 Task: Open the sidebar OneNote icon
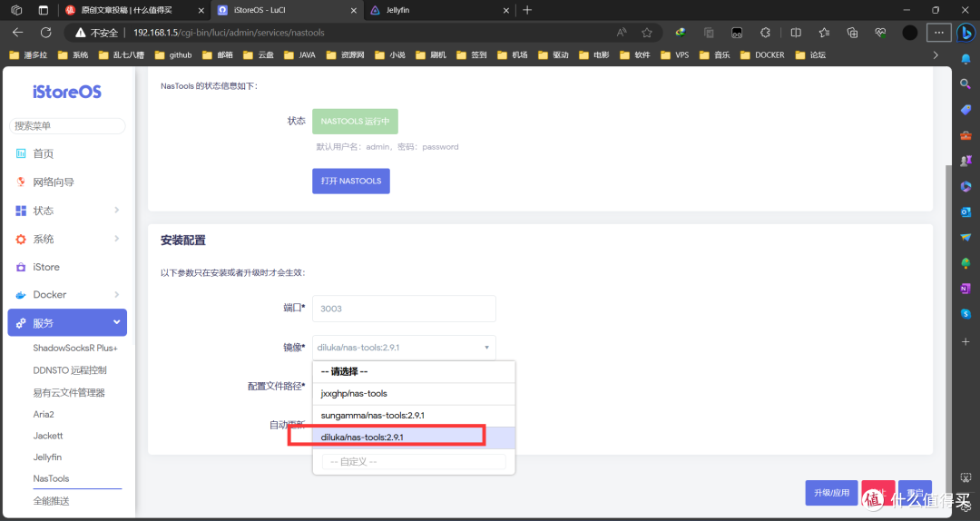(965, 289)
